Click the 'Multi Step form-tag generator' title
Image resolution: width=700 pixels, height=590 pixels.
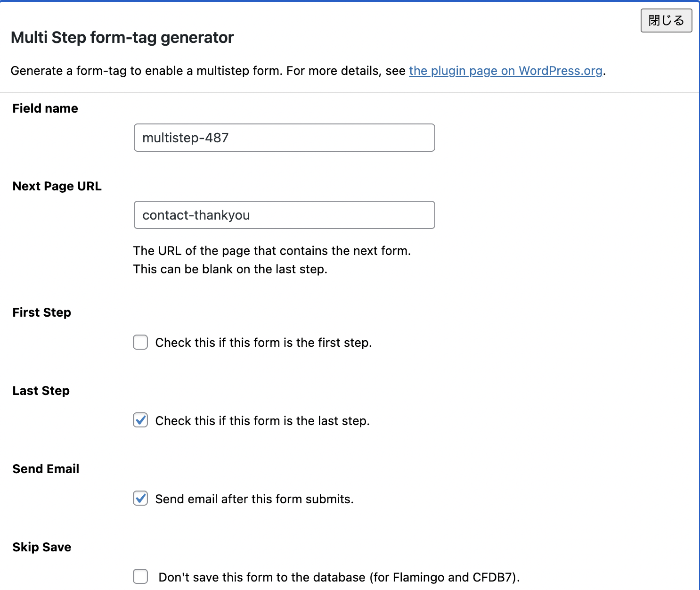122,37
